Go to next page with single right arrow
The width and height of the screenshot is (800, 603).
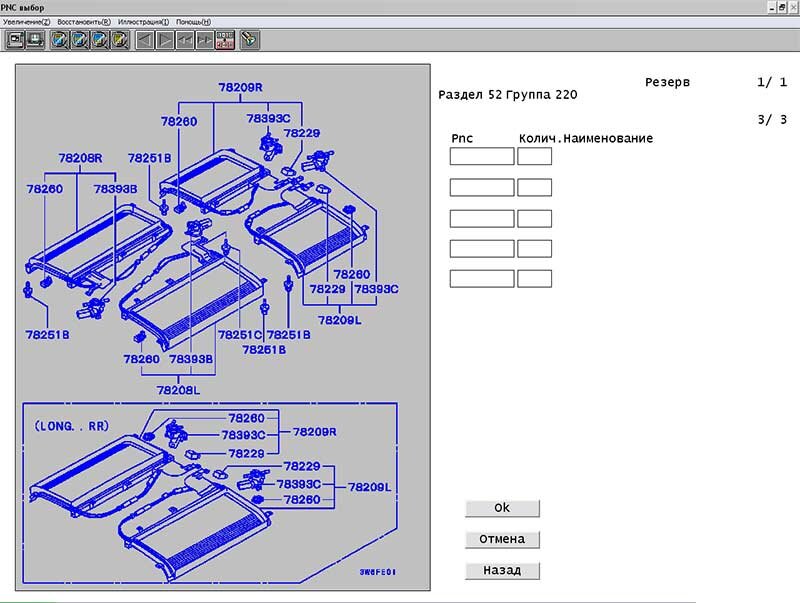(165, 40)
